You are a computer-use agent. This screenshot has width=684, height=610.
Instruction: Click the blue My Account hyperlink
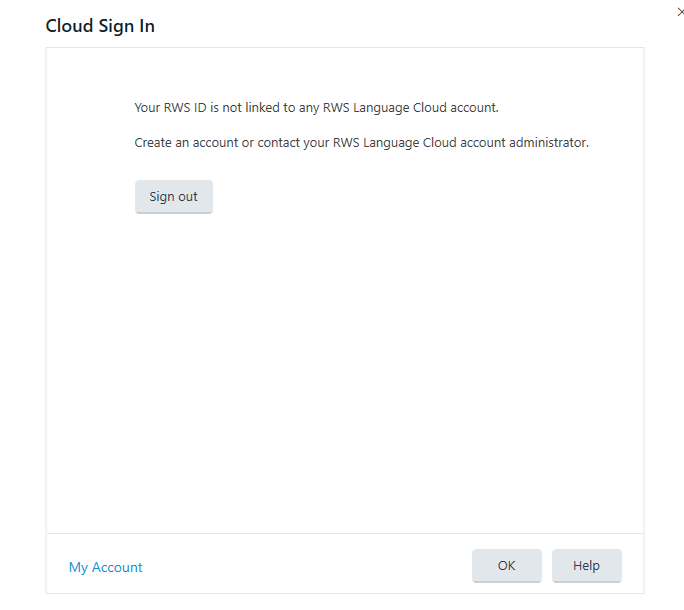point(106,567)
